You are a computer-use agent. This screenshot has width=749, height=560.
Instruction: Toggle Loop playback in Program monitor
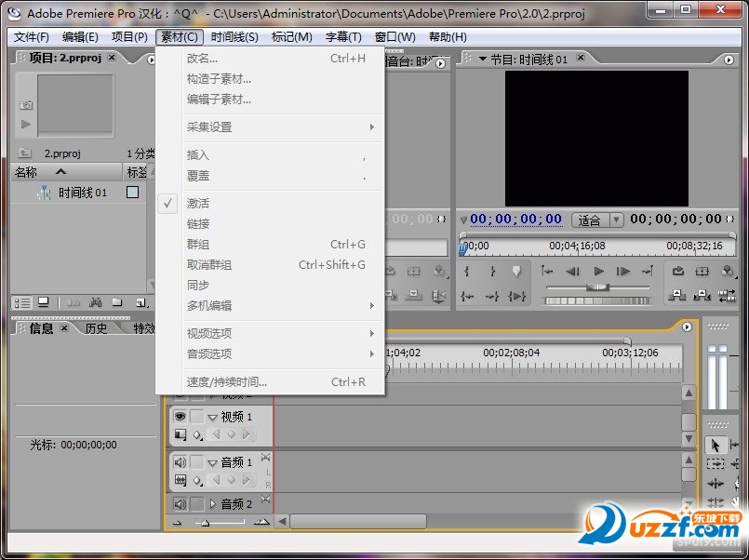pyautogui.click(x=678, y=272)
